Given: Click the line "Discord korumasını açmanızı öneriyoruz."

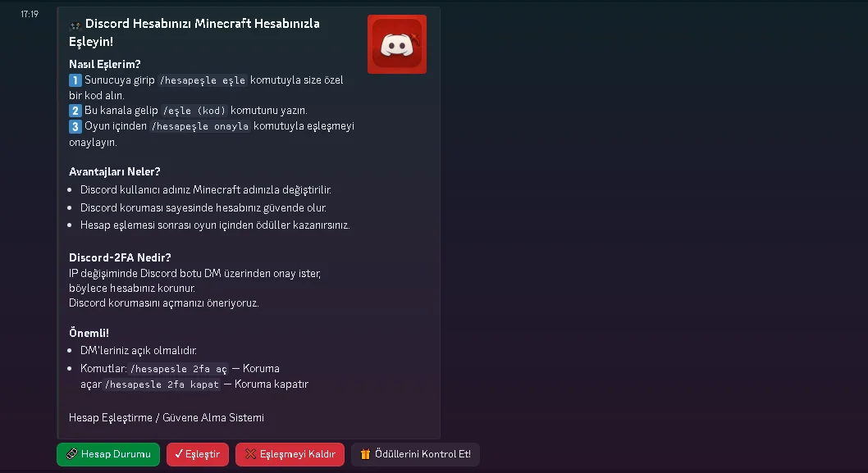Looking at the screenshot, I should point(164,302).
